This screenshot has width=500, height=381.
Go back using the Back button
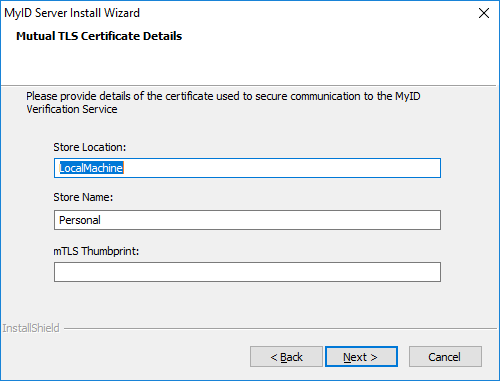click(286, 357)
